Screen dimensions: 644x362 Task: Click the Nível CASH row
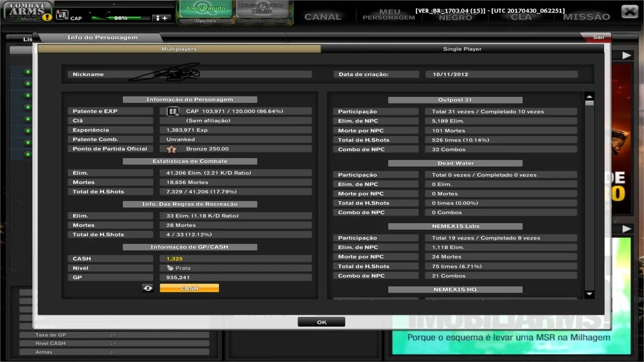(114, 343)
